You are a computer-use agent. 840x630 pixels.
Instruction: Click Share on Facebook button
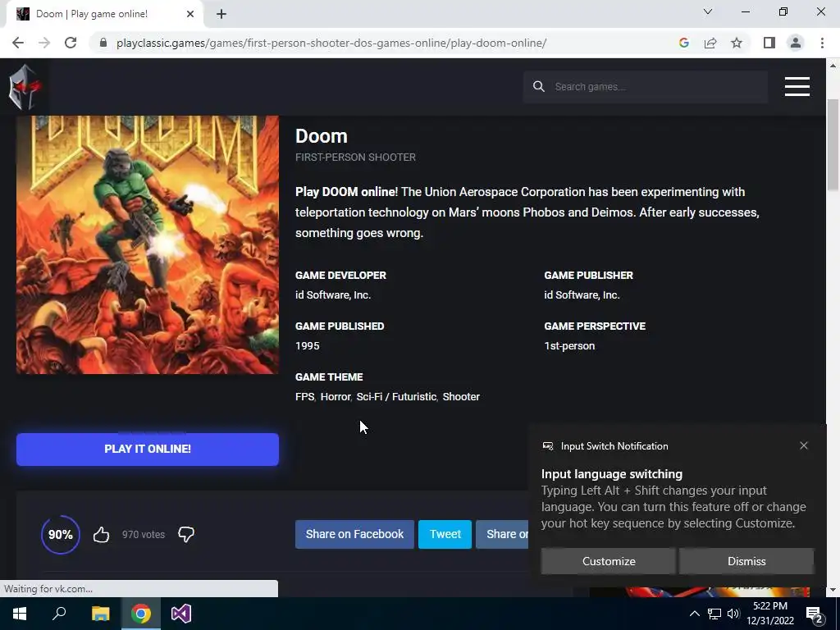354,534
